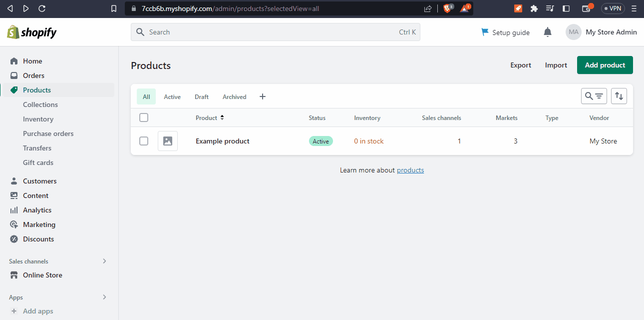Open Online Store sales channel
The height and width of the screenshot is (320, 644).
click(x=42, y=274)
